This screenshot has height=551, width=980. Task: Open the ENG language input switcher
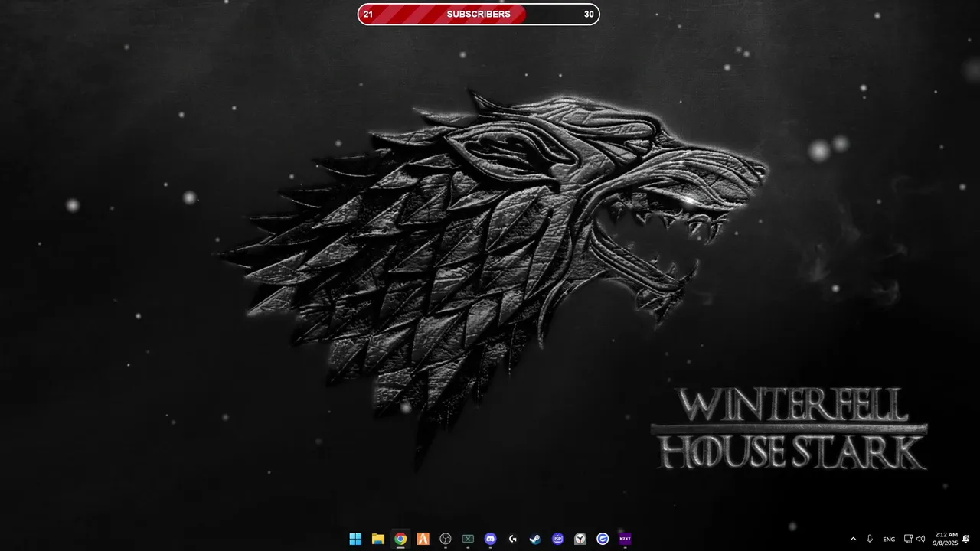pyautogui.click(x=889, y=539)
